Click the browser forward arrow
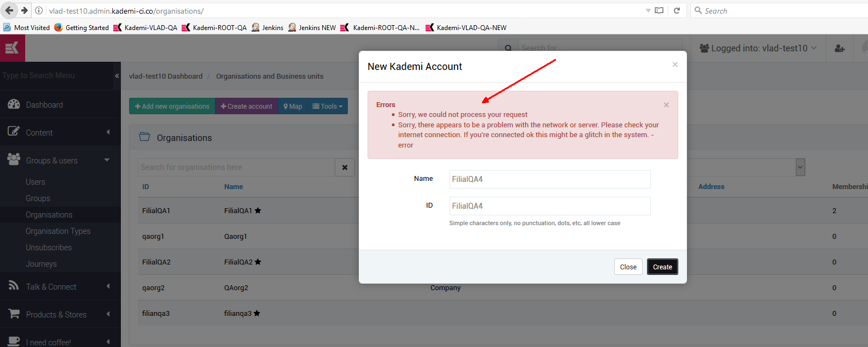This screenshot has width=868, height=347. 24,10
